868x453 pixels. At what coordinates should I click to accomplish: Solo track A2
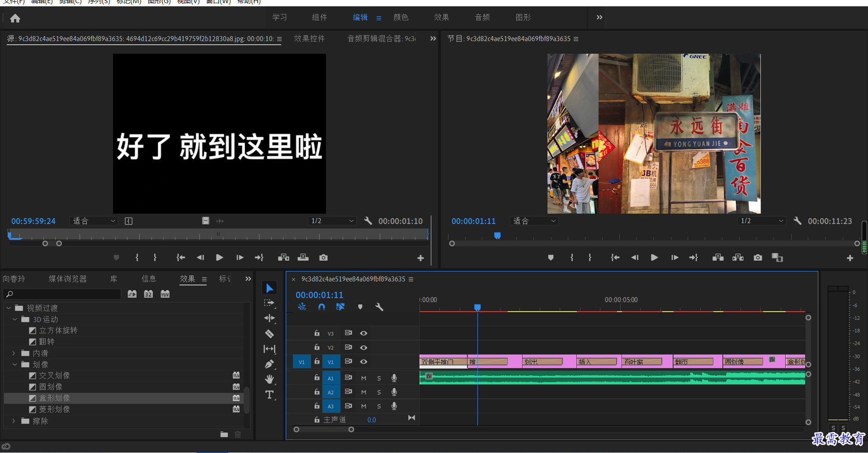(379, 392)
